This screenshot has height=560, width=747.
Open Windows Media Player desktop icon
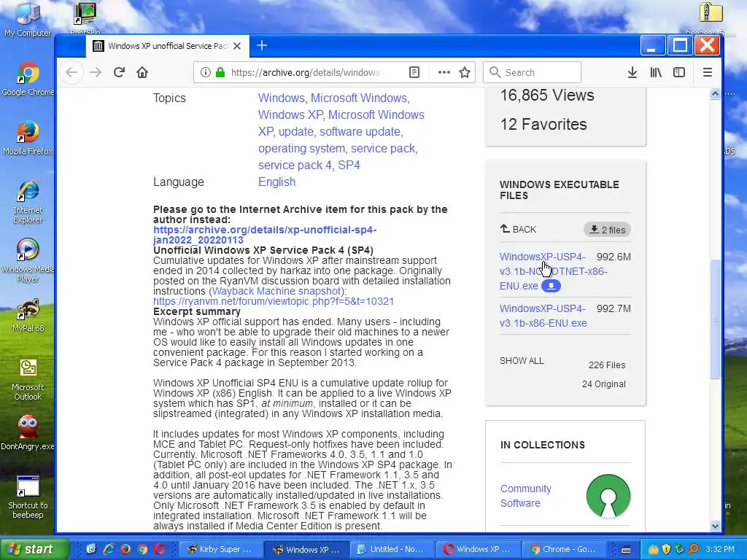click(28, 261)
